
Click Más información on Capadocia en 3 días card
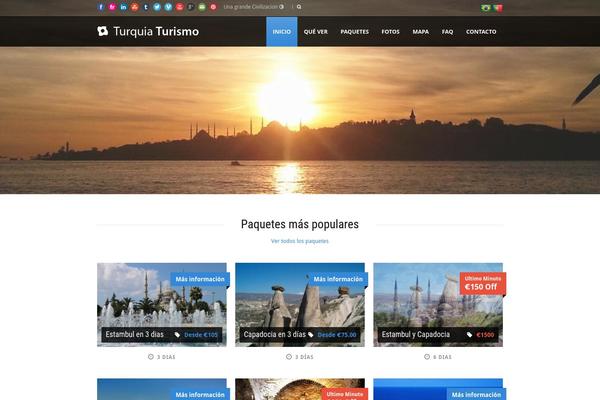pos(338,279)
